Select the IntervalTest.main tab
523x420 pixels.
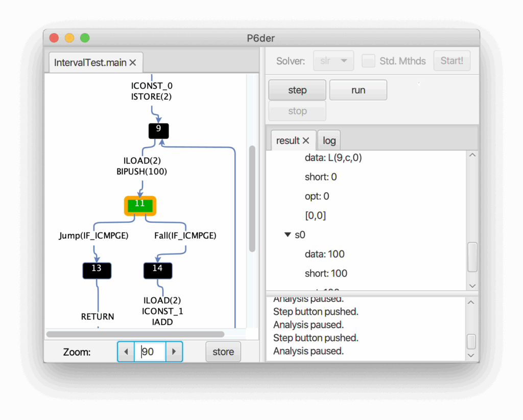pyautogui.click(x=90, y=63)
